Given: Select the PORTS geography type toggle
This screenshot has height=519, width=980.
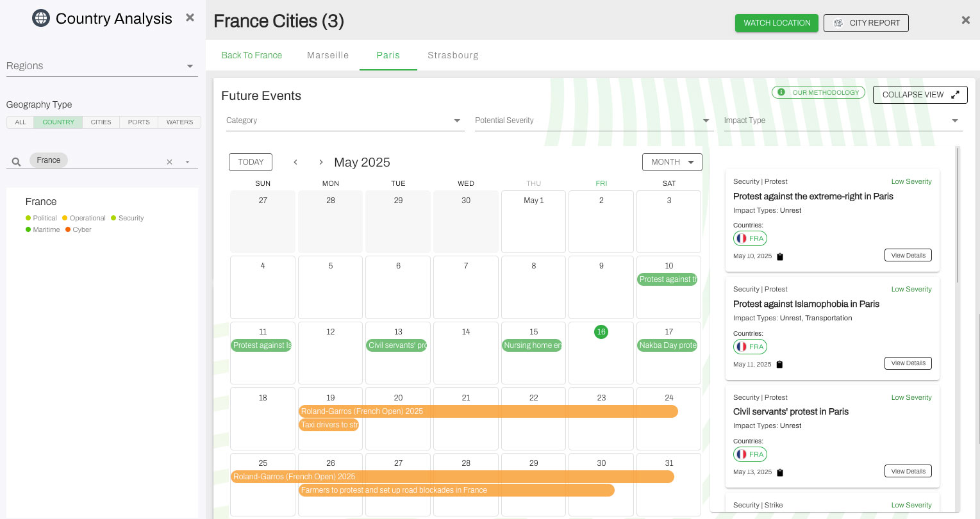Looking at the screenshot, I should (138, 122).
